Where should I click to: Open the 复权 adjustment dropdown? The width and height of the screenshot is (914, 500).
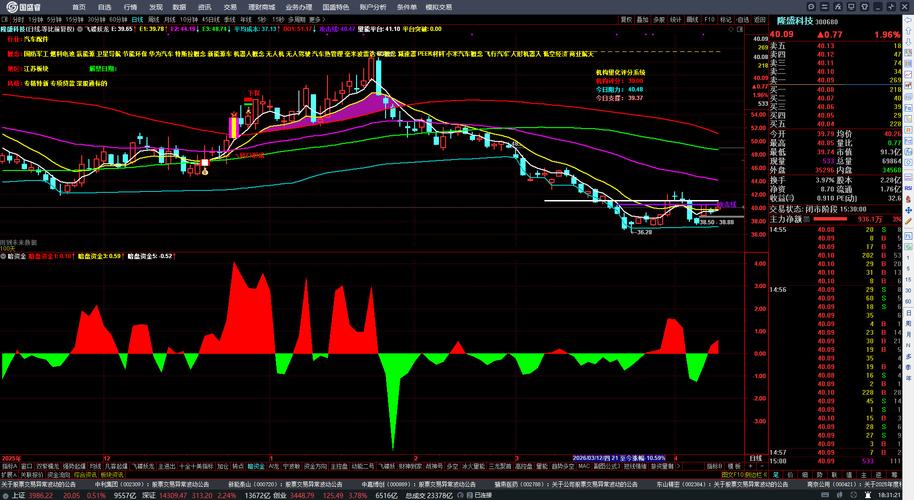[626, 19]
